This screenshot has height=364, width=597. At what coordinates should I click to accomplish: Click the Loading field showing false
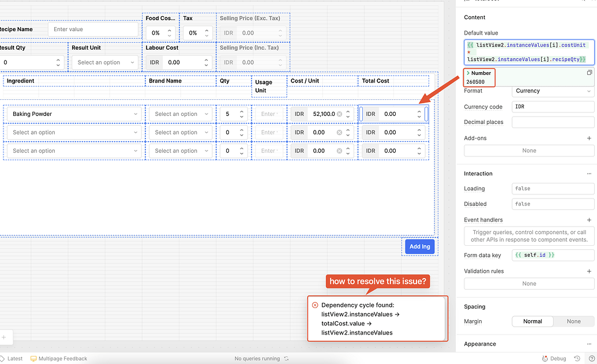click(x=553, y=189)
